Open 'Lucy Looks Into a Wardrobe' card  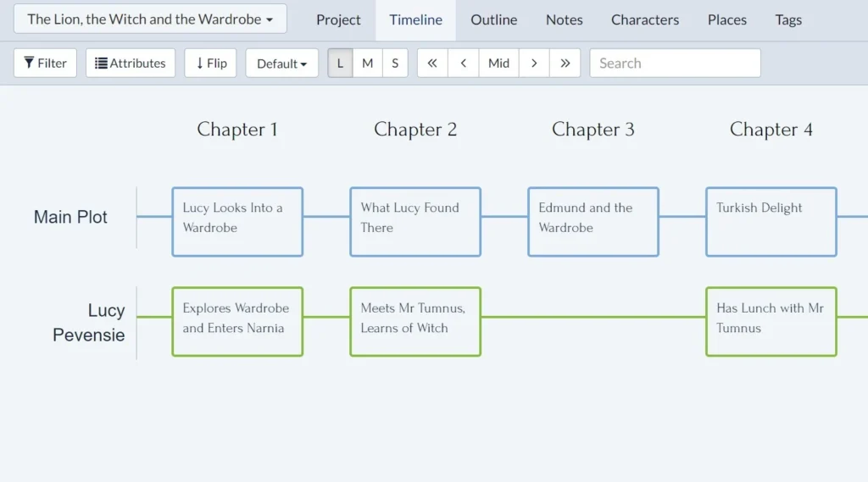click(x=237, y=222)
